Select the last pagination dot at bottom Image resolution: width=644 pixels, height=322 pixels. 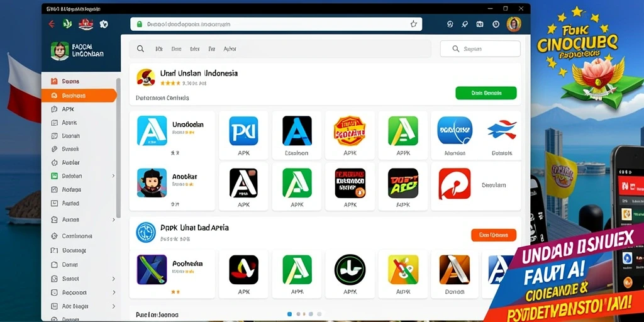coord(319,314)
